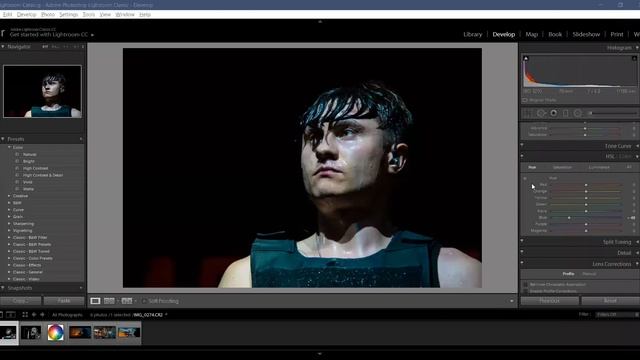Add a new snapshot with plus icon
Image resolution: width=640 pixels, height=360 pixels.
click(x=81, y=288)
